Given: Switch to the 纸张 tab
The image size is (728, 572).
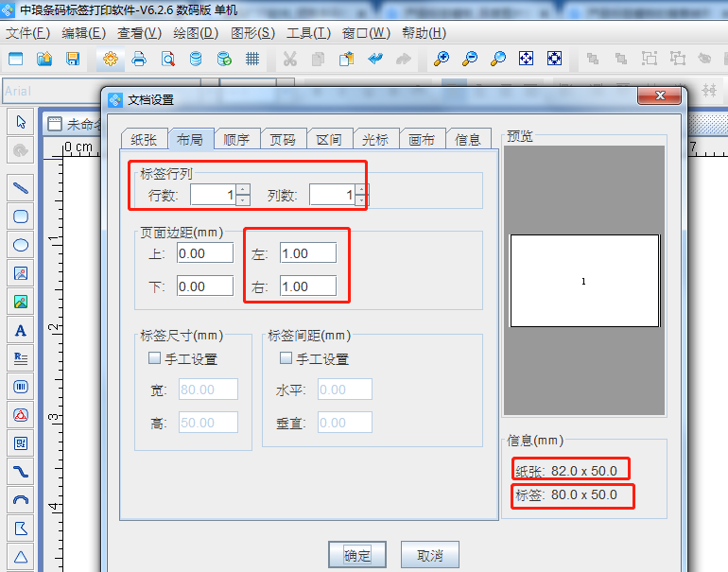Looking at the screenshot, I should click(144, 139).
